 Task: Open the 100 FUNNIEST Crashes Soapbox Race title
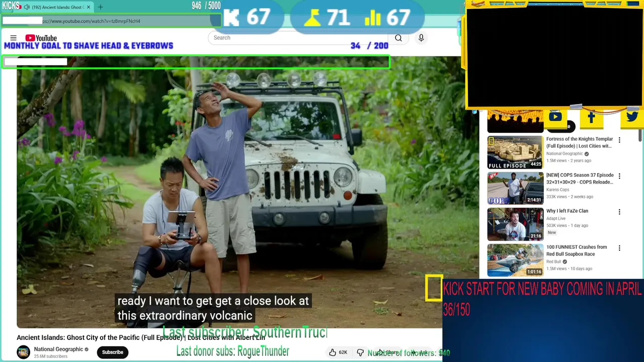577,250
